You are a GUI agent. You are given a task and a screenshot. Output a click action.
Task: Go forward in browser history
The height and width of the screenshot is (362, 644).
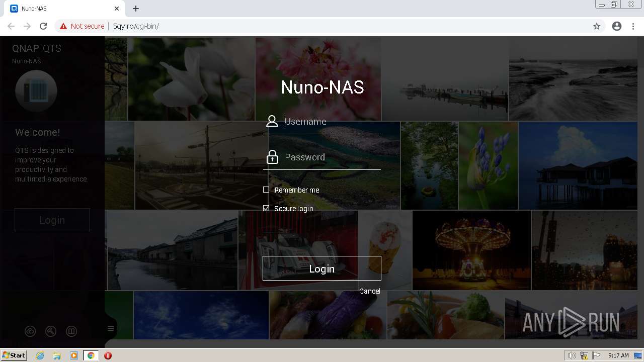pos(27,26)
